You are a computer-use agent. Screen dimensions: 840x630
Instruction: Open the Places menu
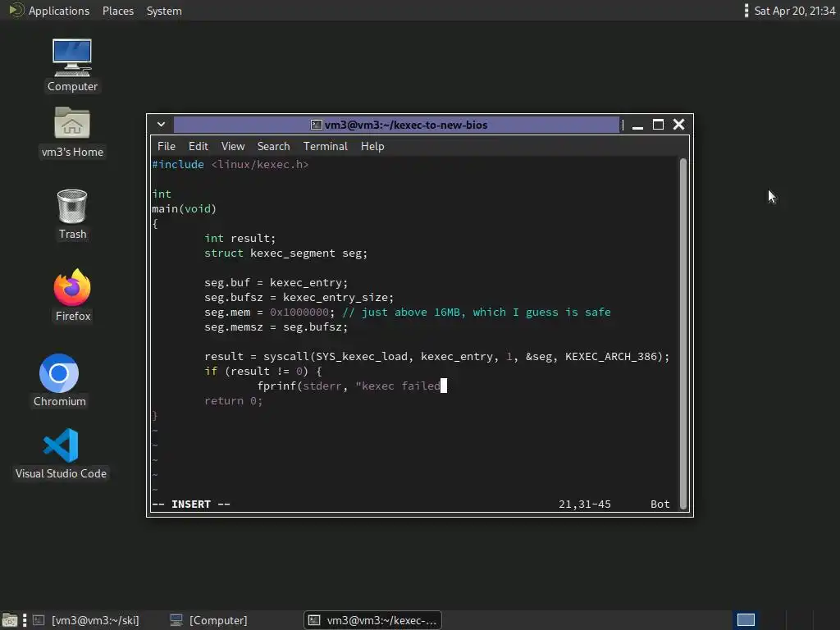coord(118,11)
